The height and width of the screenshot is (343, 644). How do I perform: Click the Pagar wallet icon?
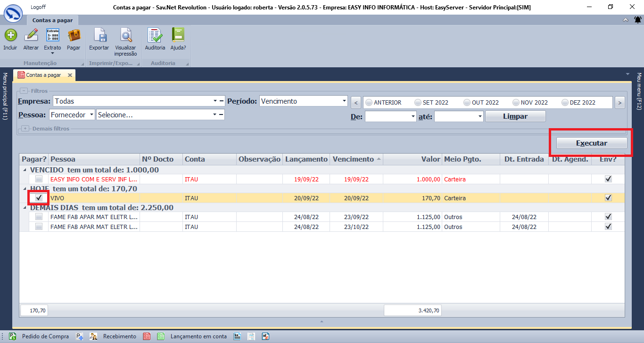pyautogui.click(x=74, y=35)
